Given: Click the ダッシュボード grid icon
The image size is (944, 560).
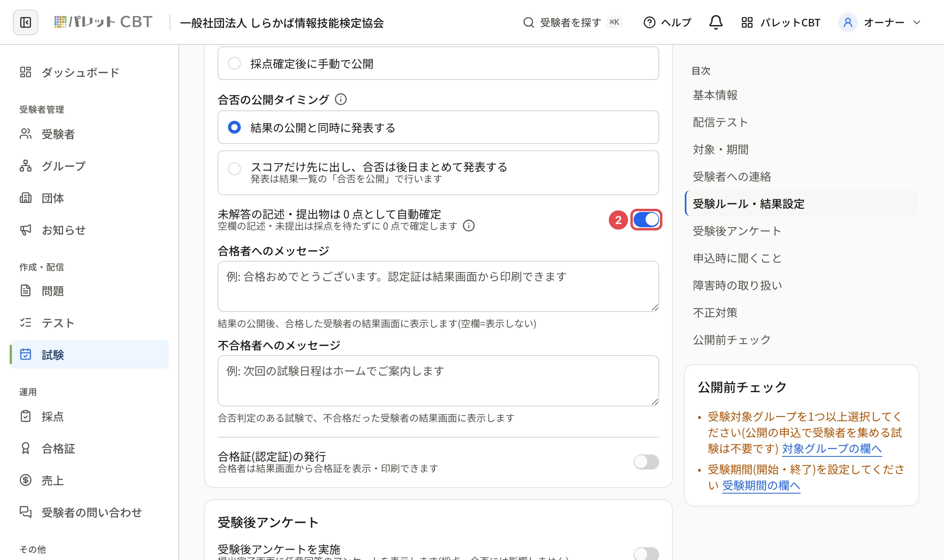Looking at the screenshot, I should (x=26, y=72).
